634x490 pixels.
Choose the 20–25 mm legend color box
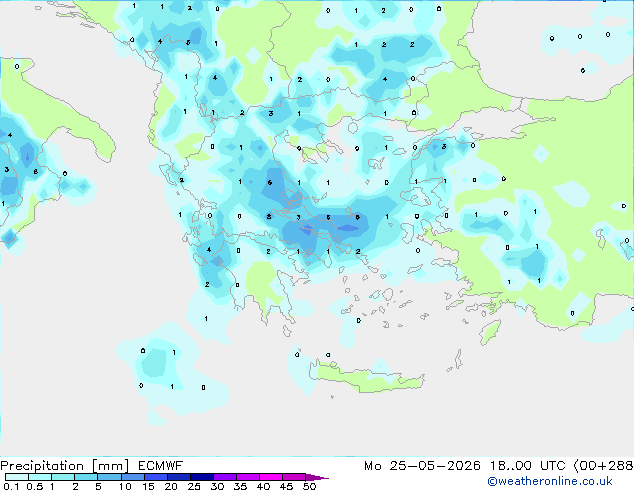coord(178,477)
